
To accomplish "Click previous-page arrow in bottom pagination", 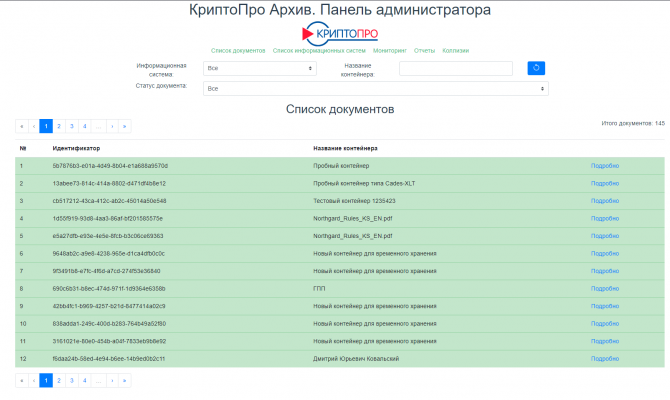I will click(x=34, y=380).
